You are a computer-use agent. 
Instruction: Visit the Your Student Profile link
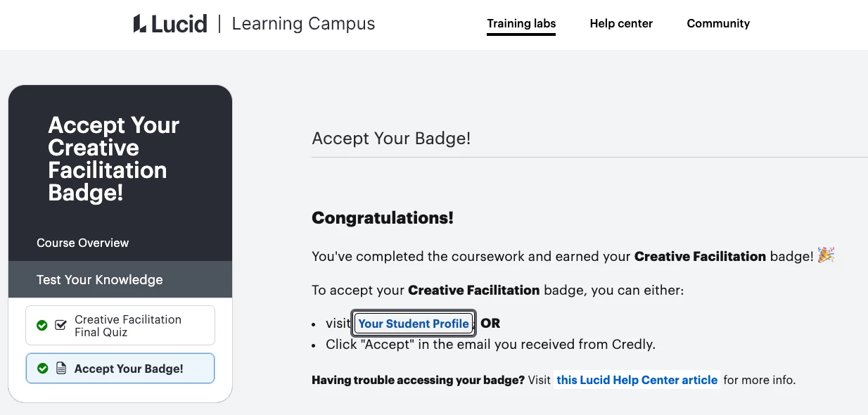click(414, 324)
